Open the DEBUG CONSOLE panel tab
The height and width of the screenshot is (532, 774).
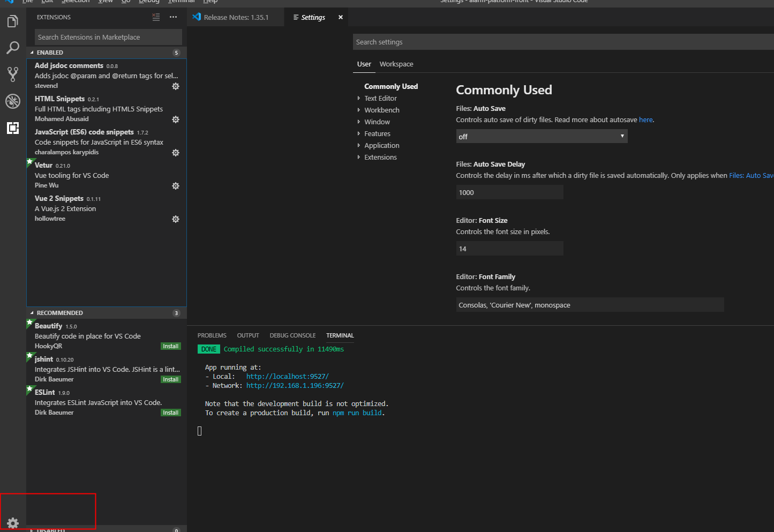[x=292, y=335]
